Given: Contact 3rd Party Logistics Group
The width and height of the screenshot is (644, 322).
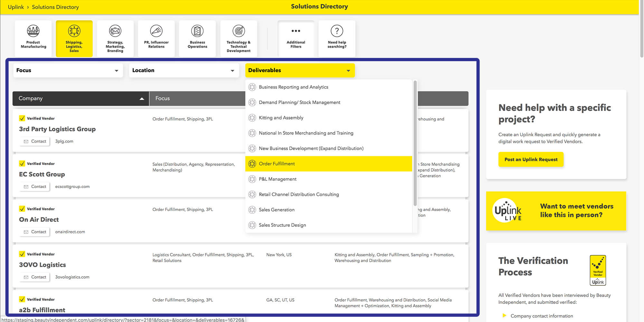Looking at the screenshot, I should click(x=35, y=141).
